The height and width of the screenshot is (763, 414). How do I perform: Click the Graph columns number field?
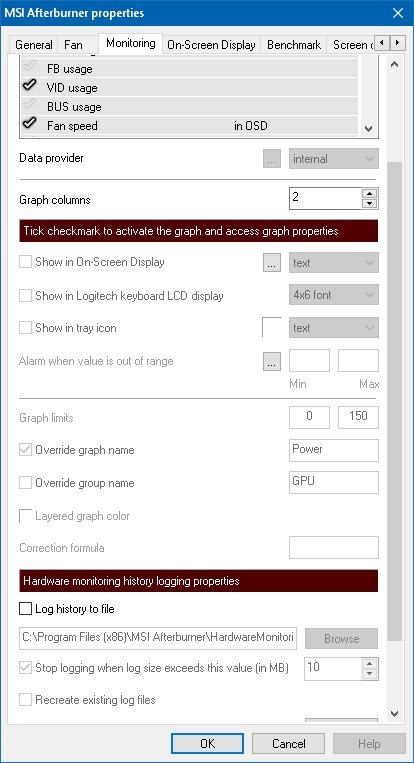(325, 199)
